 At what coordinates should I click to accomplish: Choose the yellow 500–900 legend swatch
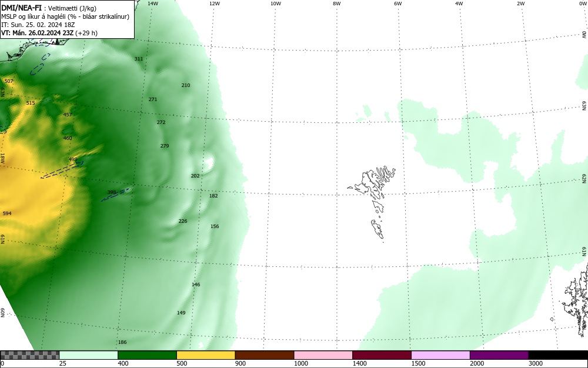pos(206,355)
